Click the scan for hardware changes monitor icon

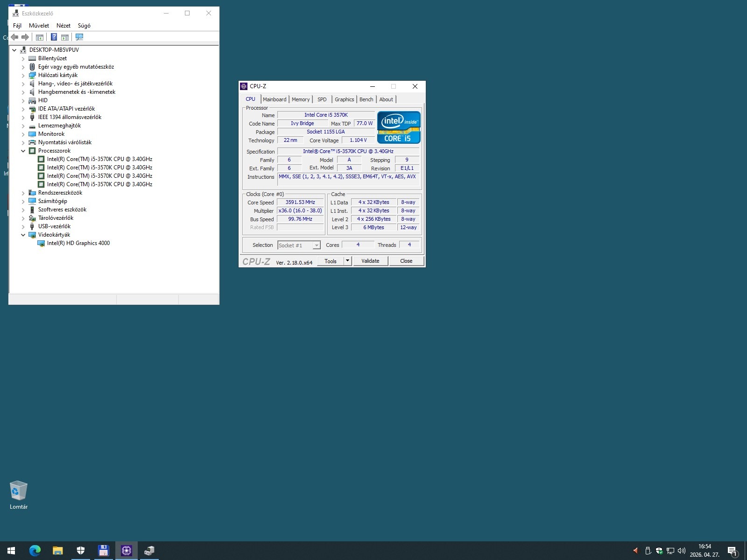[x=79, y=37]
